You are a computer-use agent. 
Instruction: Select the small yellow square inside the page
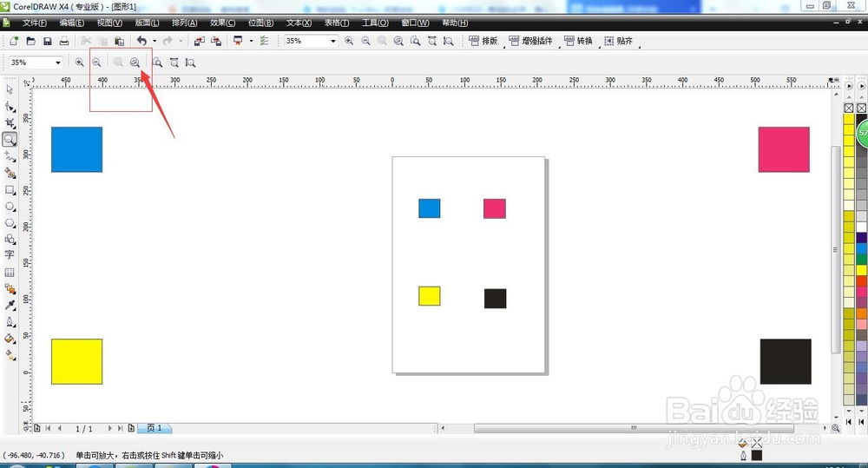[430, 296]
